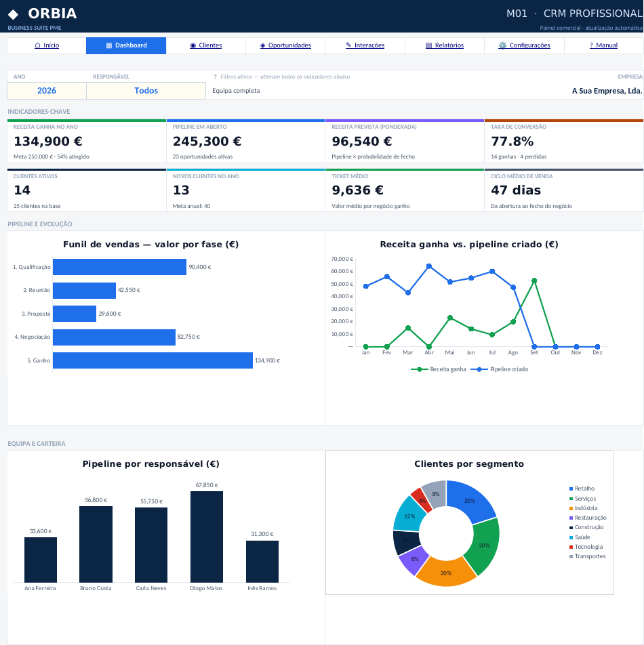The width and height of the screenshot is (644, 645).
Task: Select the Dashboard tab
Action: point(126,45)
